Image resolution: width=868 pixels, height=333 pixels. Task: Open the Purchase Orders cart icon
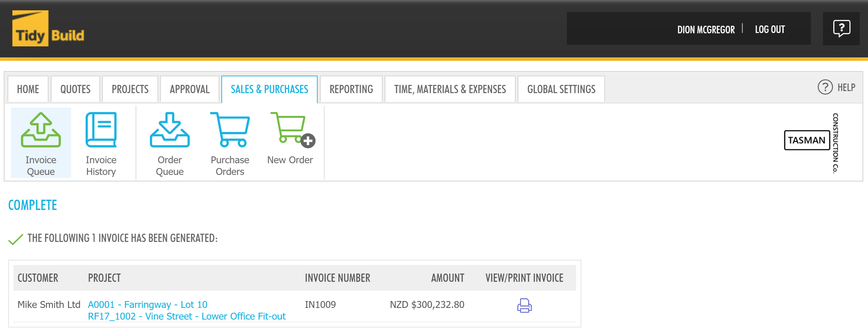(x=230, y=130)
